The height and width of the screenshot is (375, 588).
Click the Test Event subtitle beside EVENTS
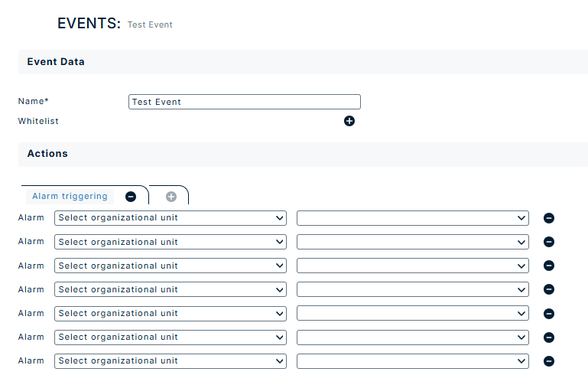tap(150, 24)
